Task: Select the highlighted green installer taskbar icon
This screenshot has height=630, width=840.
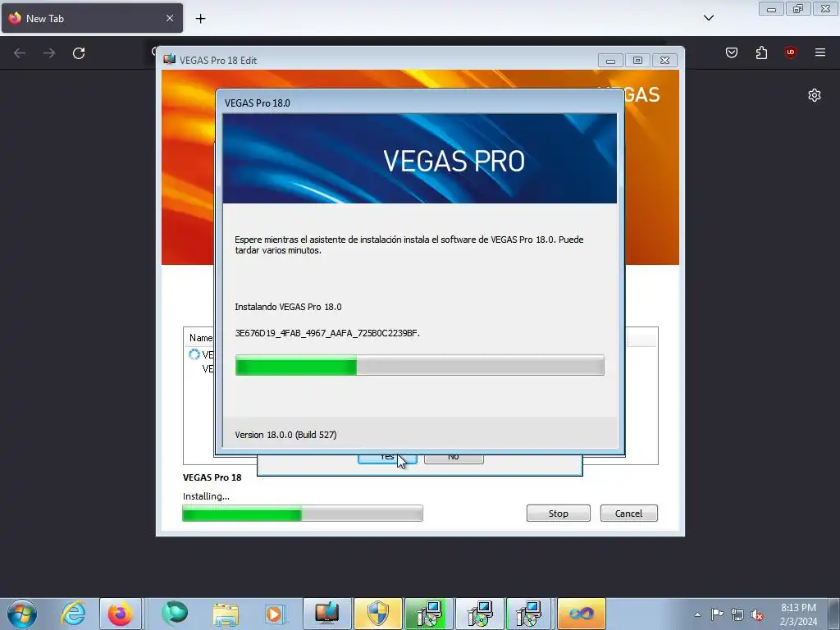Action: coord(428,614)
